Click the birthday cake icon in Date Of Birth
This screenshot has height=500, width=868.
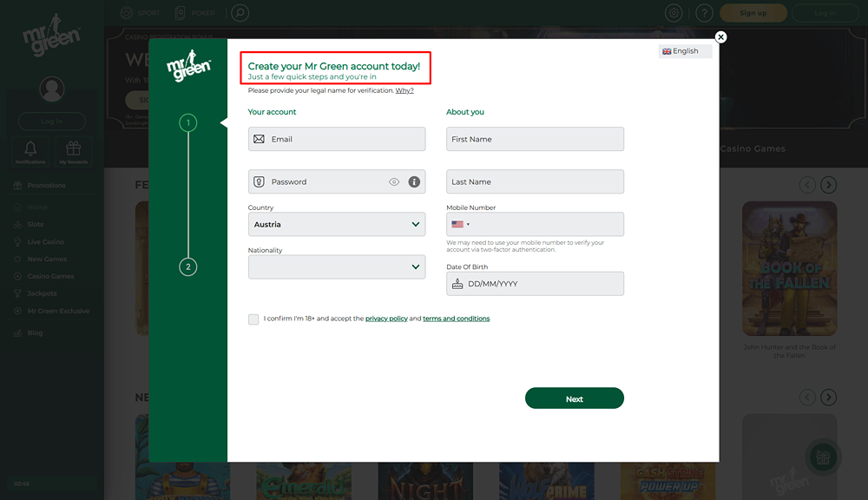457,284
